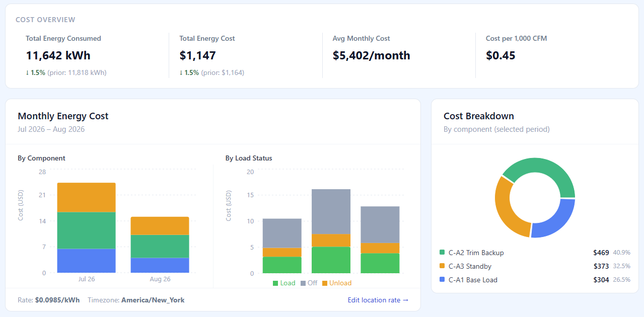Screen dimensions: 644x317
Task: Toggle the Unload legend item
Action: [337, 283]
